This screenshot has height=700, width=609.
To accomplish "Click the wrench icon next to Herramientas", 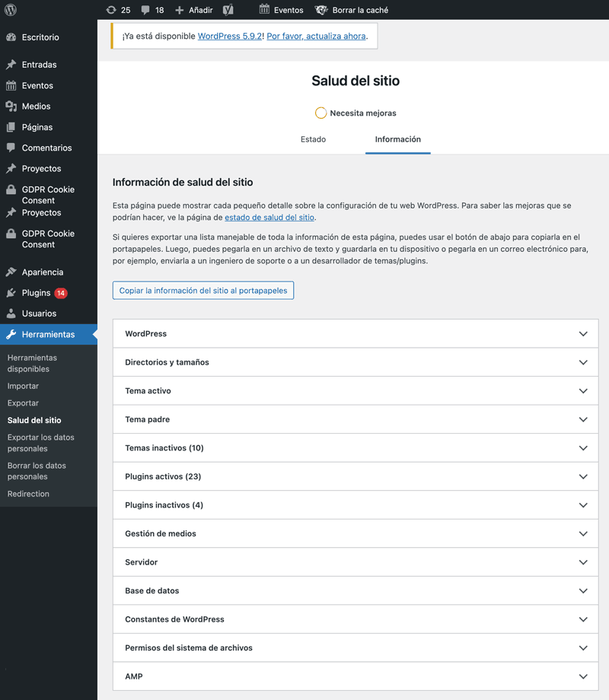I will click(11, 334).
